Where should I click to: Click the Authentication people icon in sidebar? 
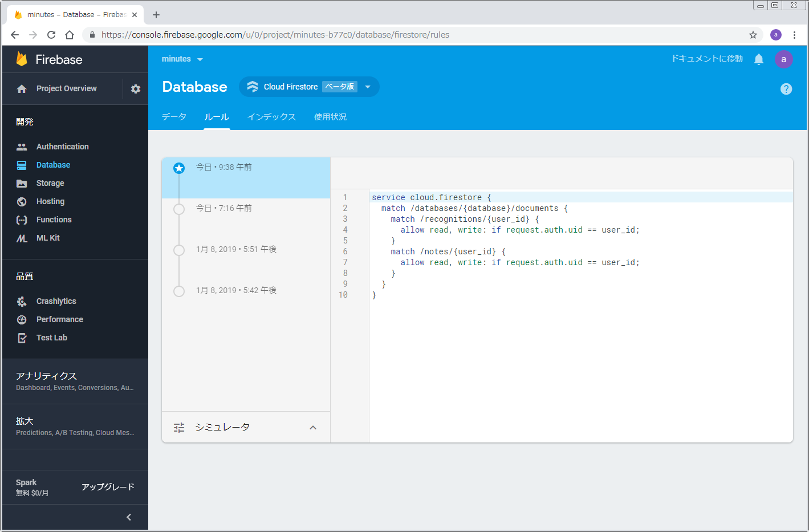click(x=22, y=147)
